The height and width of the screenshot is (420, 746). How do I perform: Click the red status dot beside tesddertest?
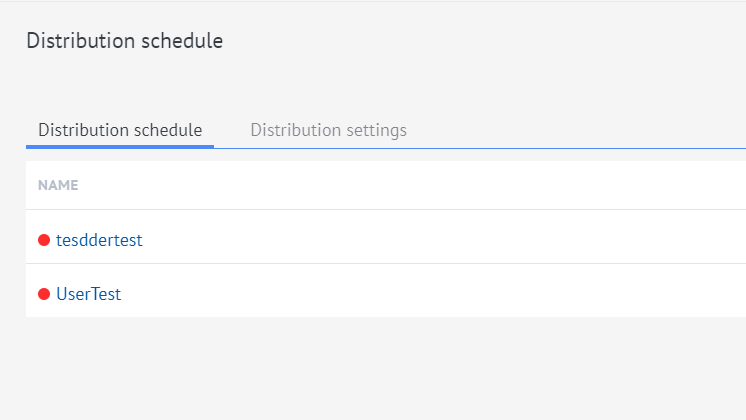[44, 240]
